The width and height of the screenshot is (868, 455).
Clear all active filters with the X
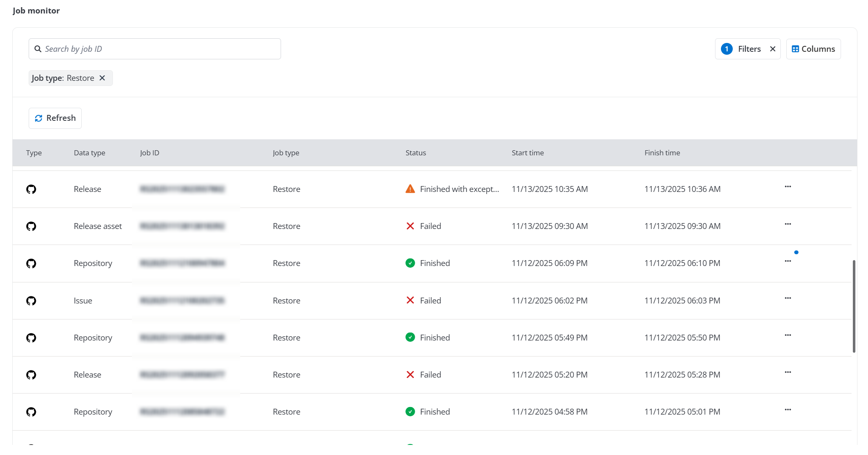click(x=773, y=48)
